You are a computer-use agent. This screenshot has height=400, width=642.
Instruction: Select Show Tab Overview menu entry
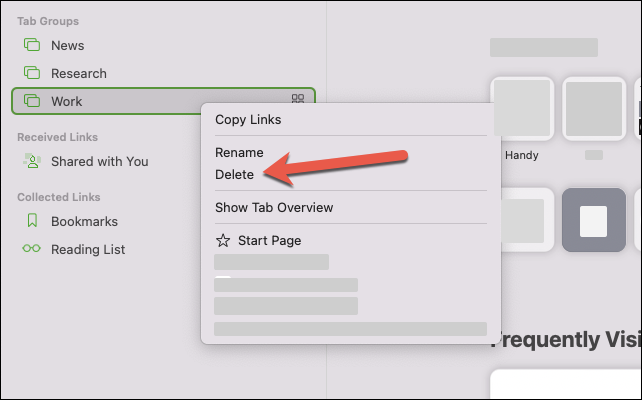[x=274, y=208]
